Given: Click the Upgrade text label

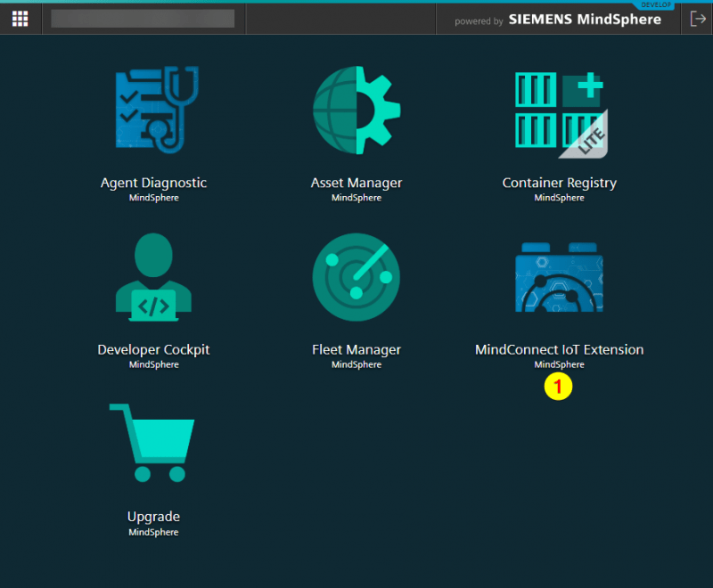Looking at the screenshot, I should click(x=152, y=517).
